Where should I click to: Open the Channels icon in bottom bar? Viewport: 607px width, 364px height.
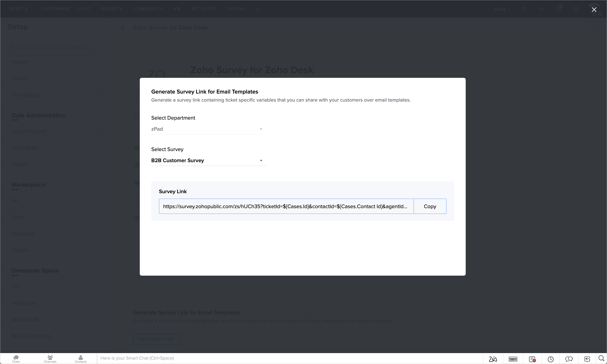pos(50,359)
